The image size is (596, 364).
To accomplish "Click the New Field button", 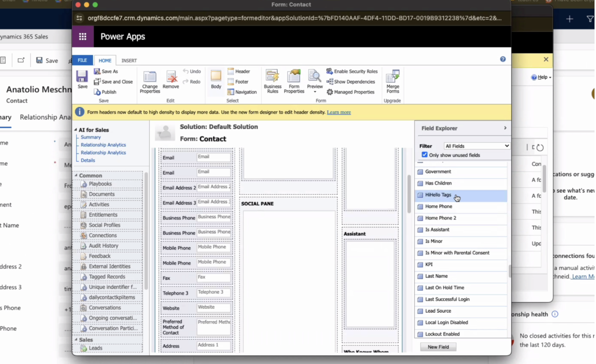I will pos(439,347).
